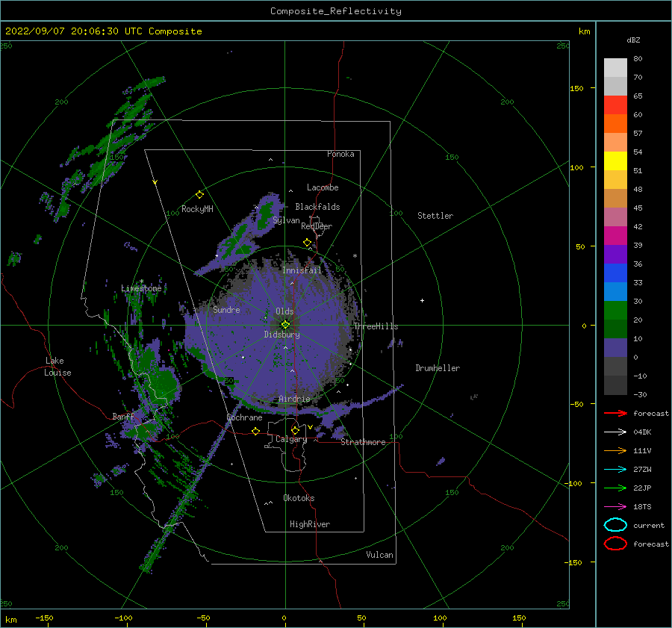Select yellow diamond marker above RockyMH
The height and width of the screenshot is (628, 672).
199,195
